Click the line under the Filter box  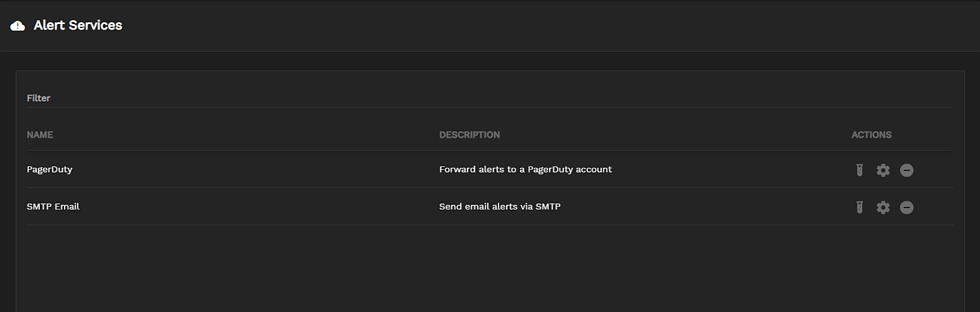[481, 107]
